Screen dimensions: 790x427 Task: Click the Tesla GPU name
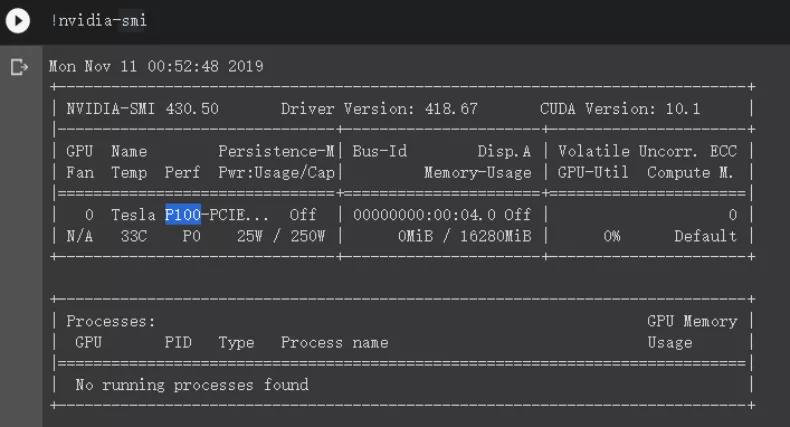(x=133, y=215)
